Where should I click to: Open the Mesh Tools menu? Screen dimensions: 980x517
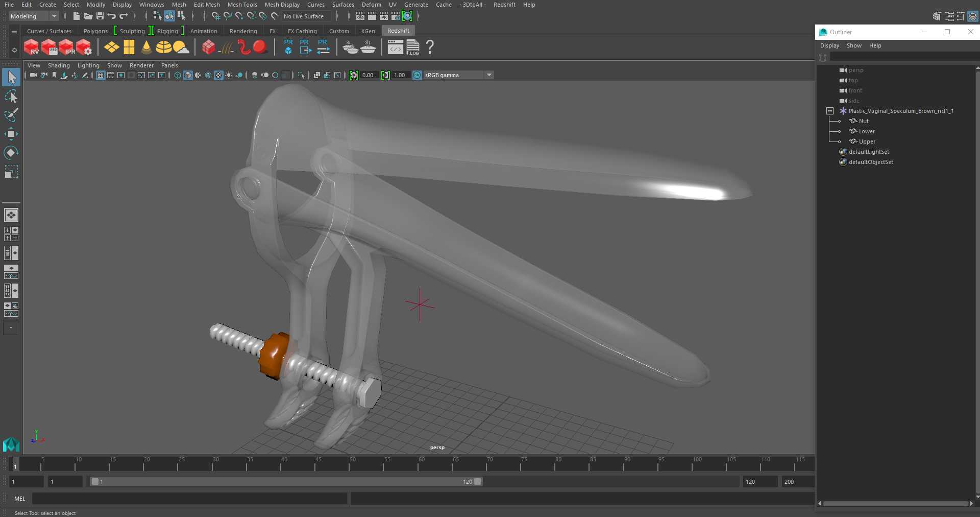point(242,5)
